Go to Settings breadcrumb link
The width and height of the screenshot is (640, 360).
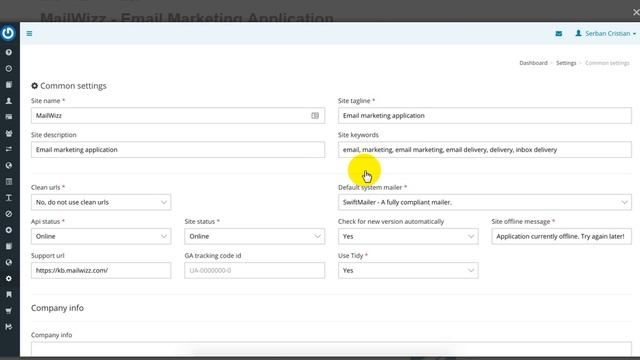(566, 63)
